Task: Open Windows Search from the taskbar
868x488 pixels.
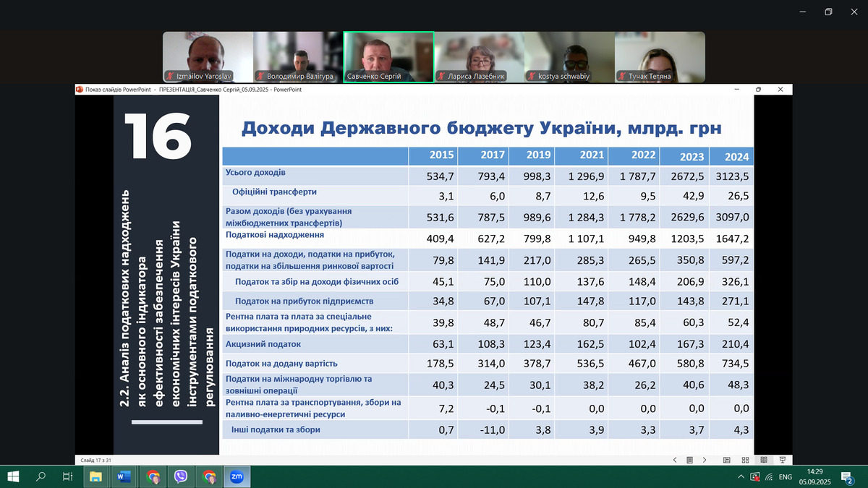Action: 41,476
